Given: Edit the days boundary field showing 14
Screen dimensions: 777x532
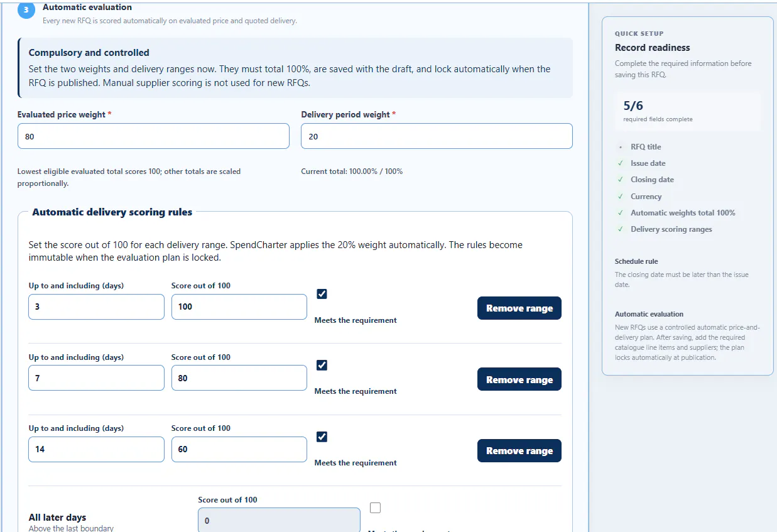Looking at the screenshot, I should pyautogui.click(x=96, y=449).
